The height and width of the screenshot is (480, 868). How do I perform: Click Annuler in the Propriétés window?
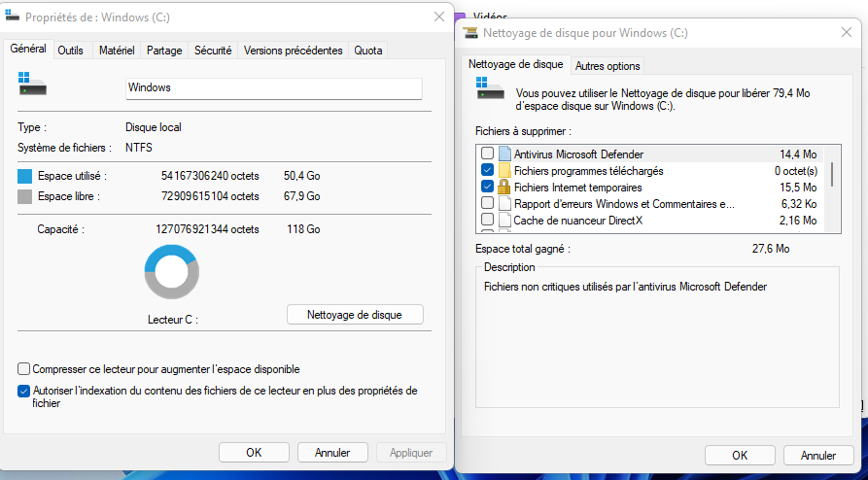coord(332,453)
